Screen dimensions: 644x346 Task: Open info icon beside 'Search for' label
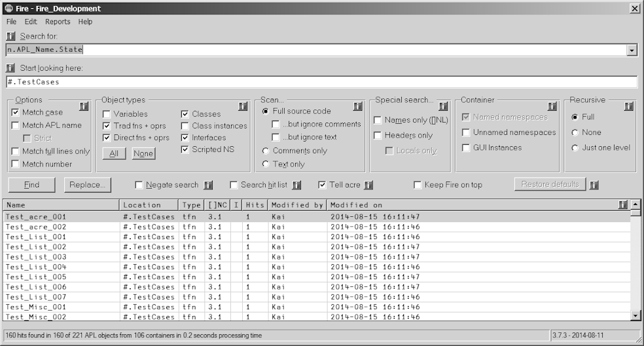pyautogui.click(x=10, y=36)
